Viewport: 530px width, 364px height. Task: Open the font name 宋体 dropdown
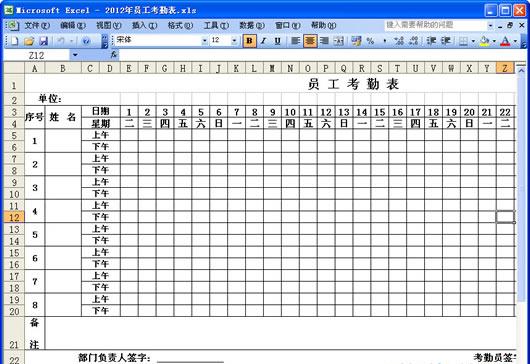204,41
